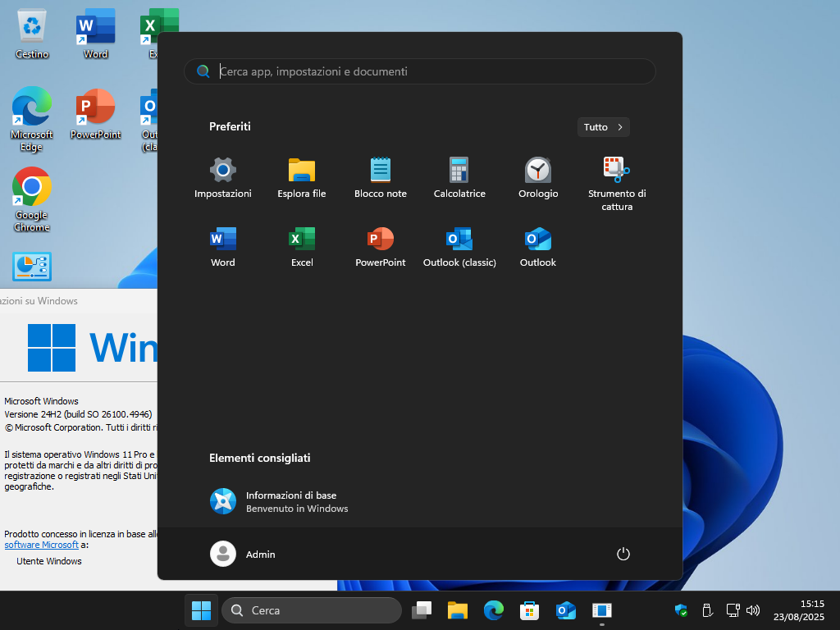
Task: Open Outlook from the taskbar
Action: 566,610
